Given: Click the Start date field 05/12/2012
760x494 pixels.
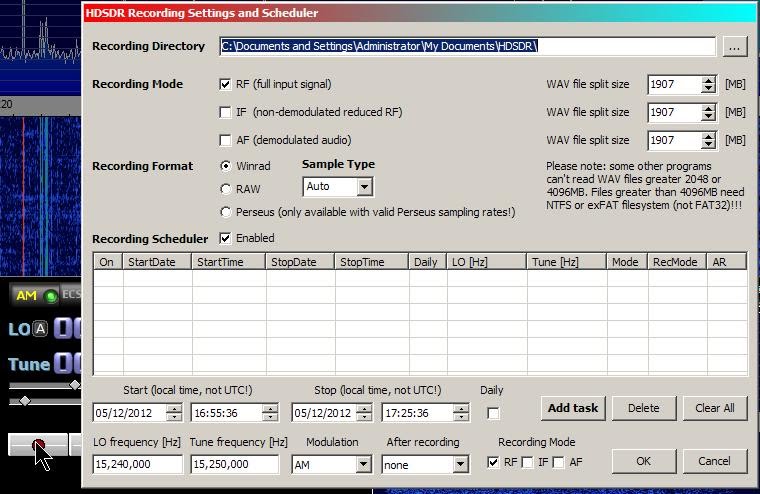Looking at the screenshot, I should [x=129, y=413].
